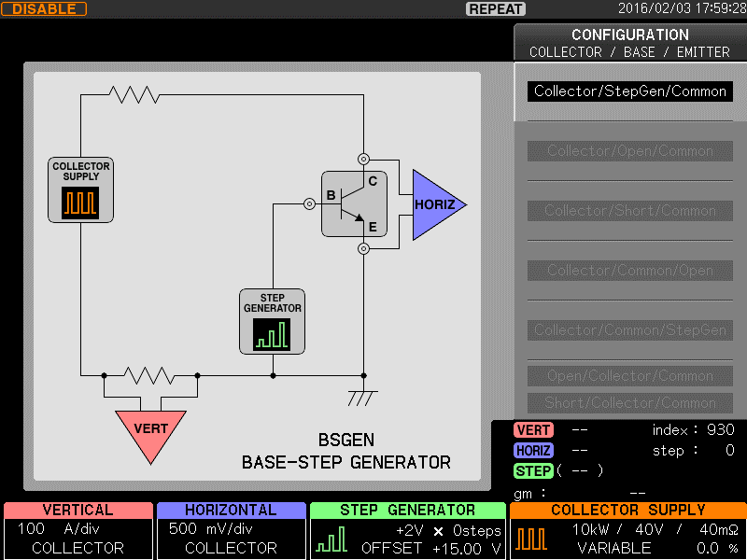Click the CONFIGURATION menu title
The image size is (747, 560).
[629, 35]
